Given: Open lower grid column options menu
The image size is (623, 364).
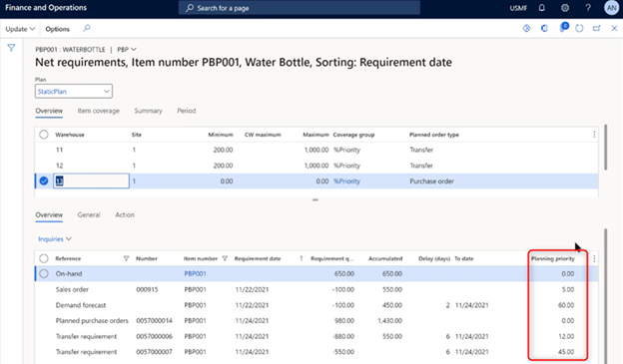Looking at the screenshot, I should (x=594, y=258).
